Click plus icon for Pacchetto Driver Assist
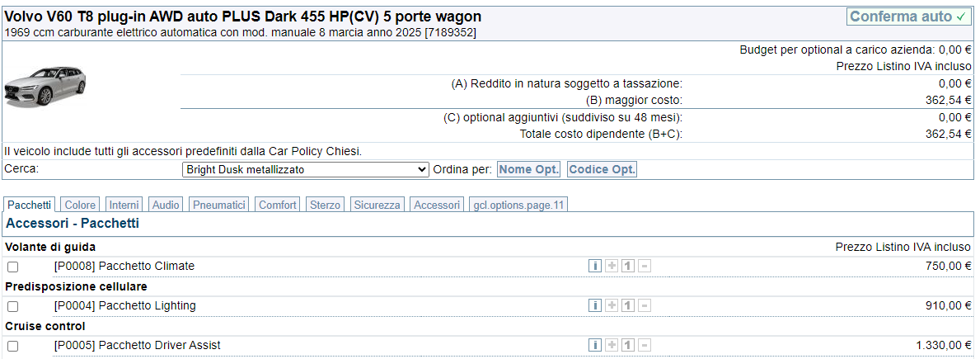The height and width of the screenshot is (359, 980). tap(612, 346)
